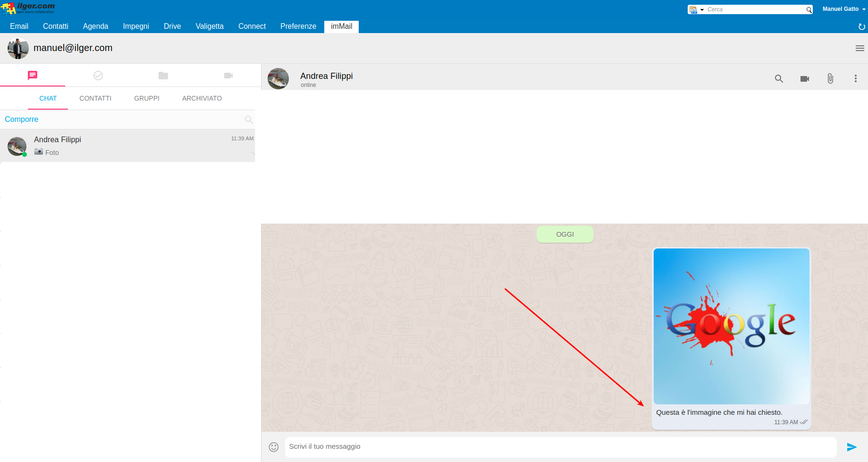Viewport: 868px width, 462px height.
Task: Open the Drive tab
Action: click(172, 26)
